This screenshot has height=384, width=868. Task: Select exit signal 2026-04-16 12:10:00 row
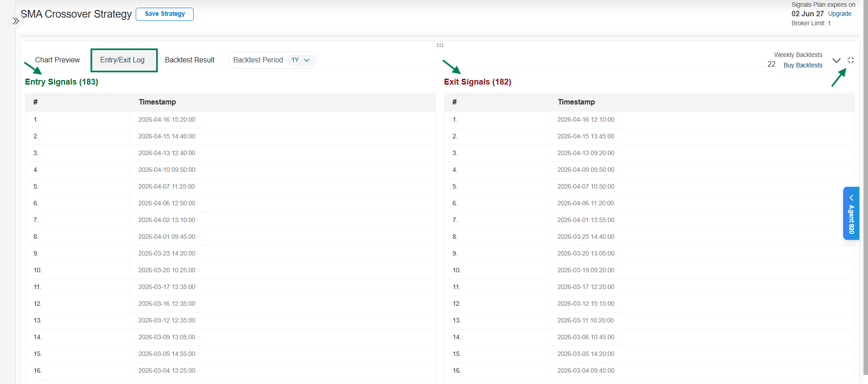586,120
